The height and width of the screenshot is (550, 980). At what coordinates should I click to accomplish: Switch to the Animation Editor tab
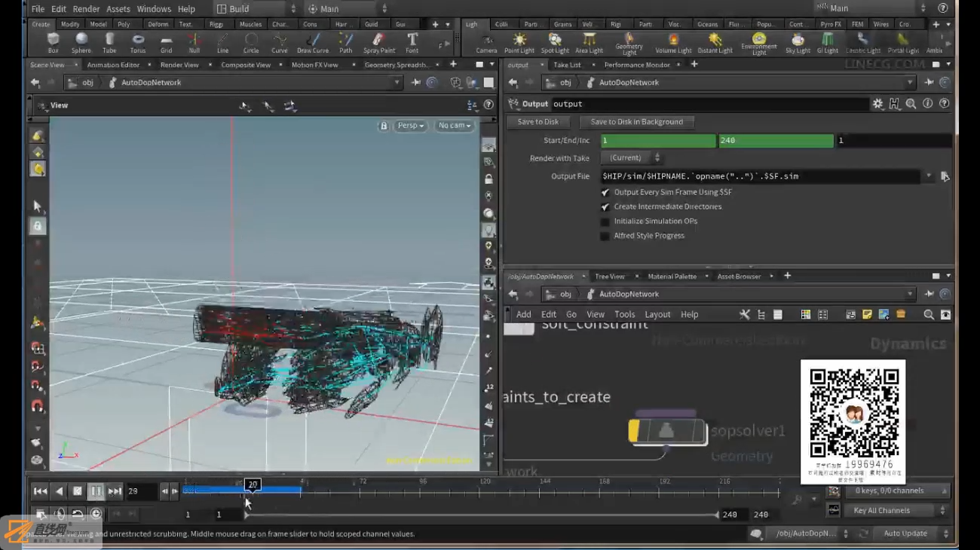tap(113, 66)
